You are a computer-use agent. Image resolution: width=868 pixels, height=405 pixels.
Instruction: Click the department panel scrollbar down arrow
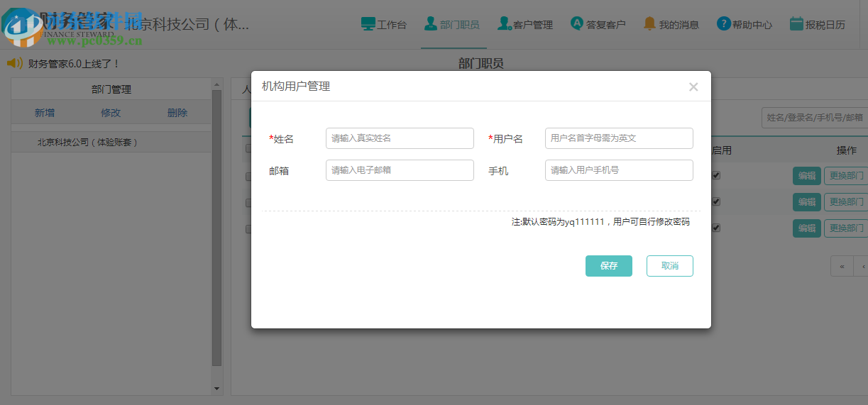217,389
